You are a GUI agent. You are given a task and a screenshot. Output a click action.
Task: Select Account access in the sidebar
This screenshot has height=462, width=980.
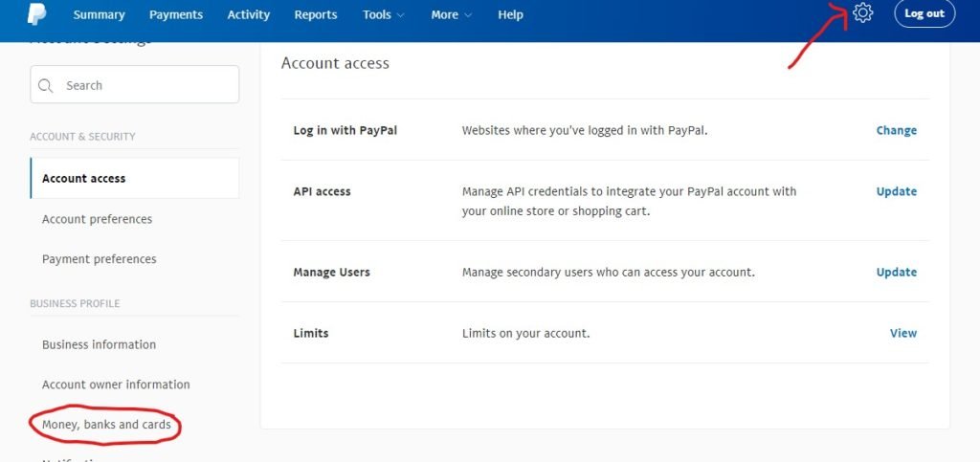84,178
